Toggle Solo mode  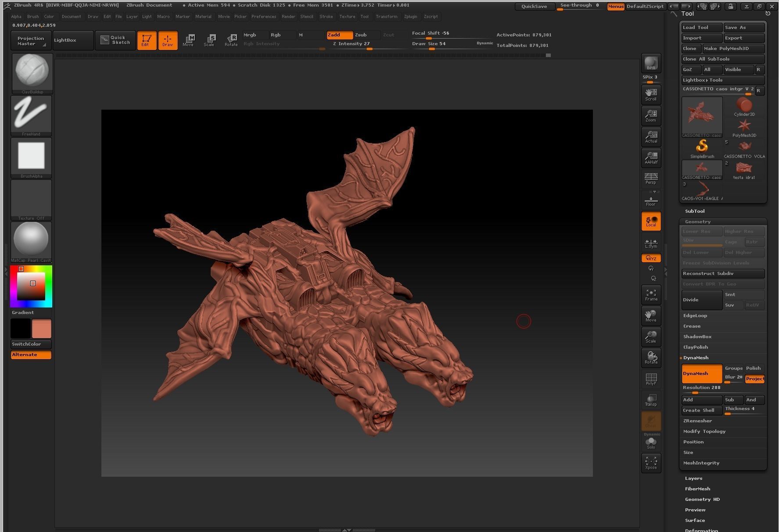coord(651,443)
